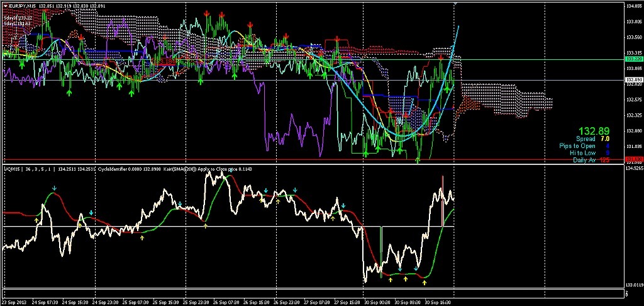Image resolution: width=644 pixels, height=306 pixels.
Task: Click the 24 Sep 15:30 time label
Action: tap(76, 302)
